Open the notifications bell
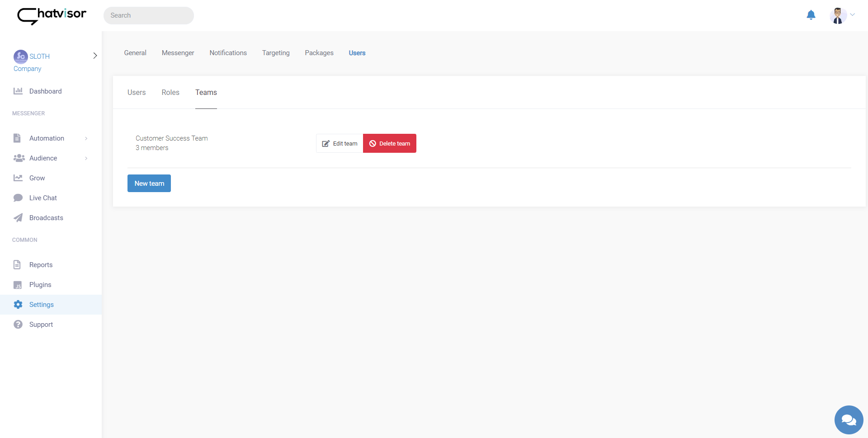Image resolution: width=868 pixels, height=438 pixels. [x=811, y=15]
